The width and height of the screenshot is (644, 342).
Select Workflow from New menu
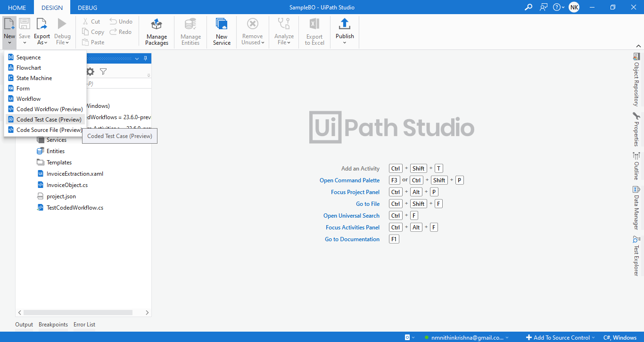click(x=45, y=98)
